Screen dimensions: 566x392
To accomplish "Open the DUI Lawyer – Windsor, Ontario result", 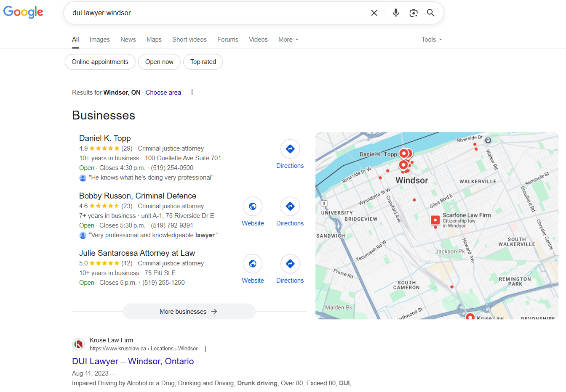I will [133, 361].
